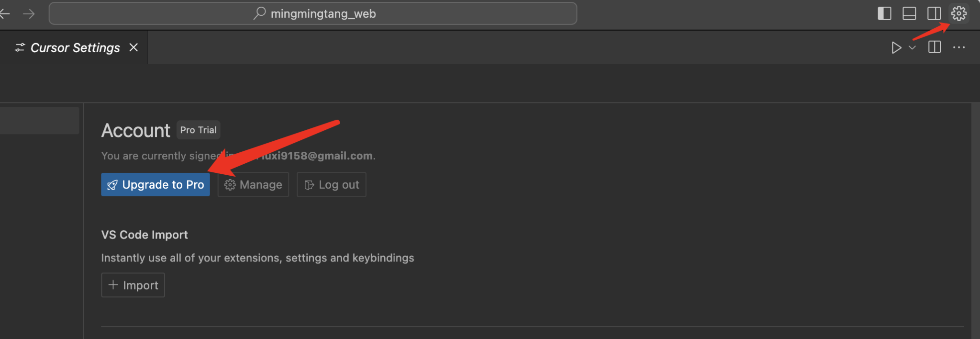
Task: Click the Pro Trial badge
Action: (198, 130)
